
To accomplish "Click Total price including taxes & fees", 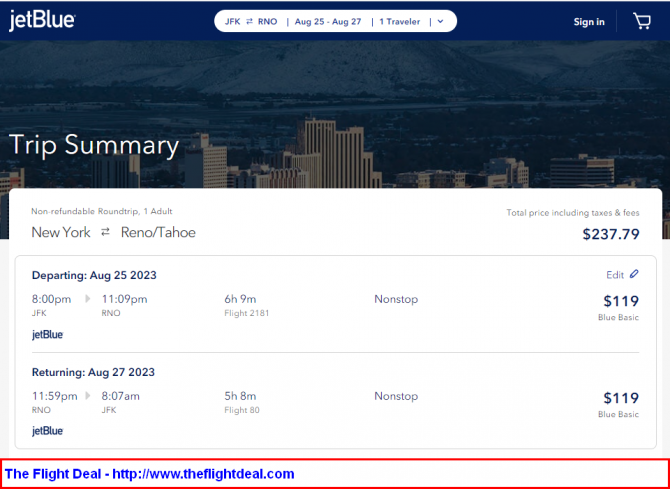I will click(x=573, y=212).
